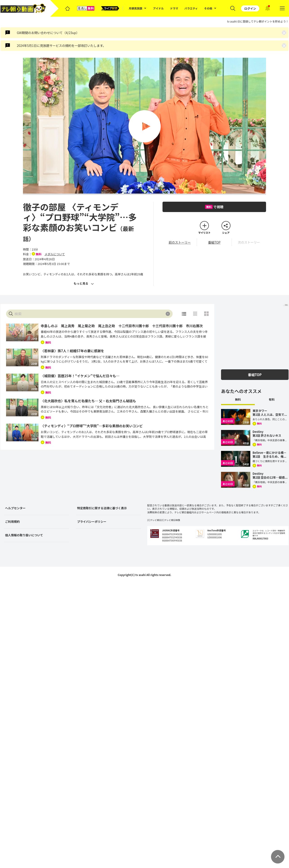Image resolution: width=289 pixels, height=868 pixels.
Task: Open 東京タワー 第1話 recommendation
Action: tap(254, 417)
